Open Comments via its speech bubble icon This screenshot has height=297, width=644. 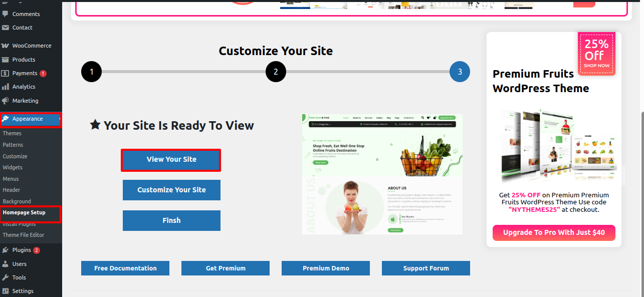(x=6, y=14)
